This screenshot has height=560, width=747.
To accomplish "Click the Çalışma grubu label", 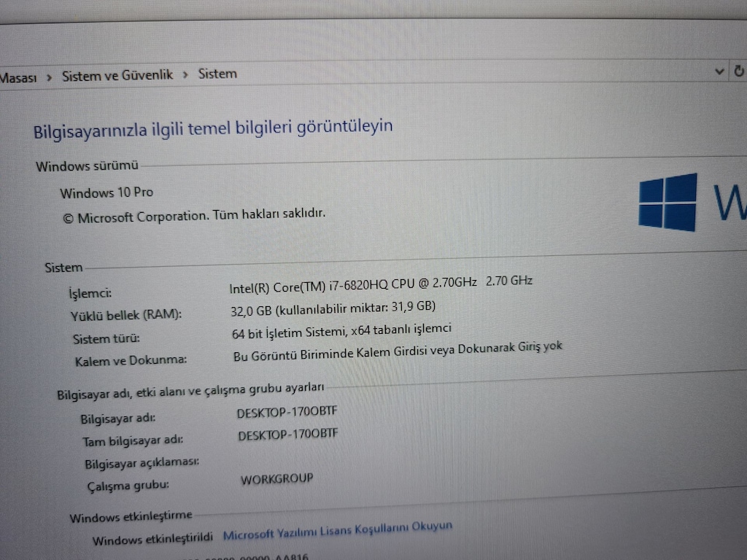I will tap(128, 486).
